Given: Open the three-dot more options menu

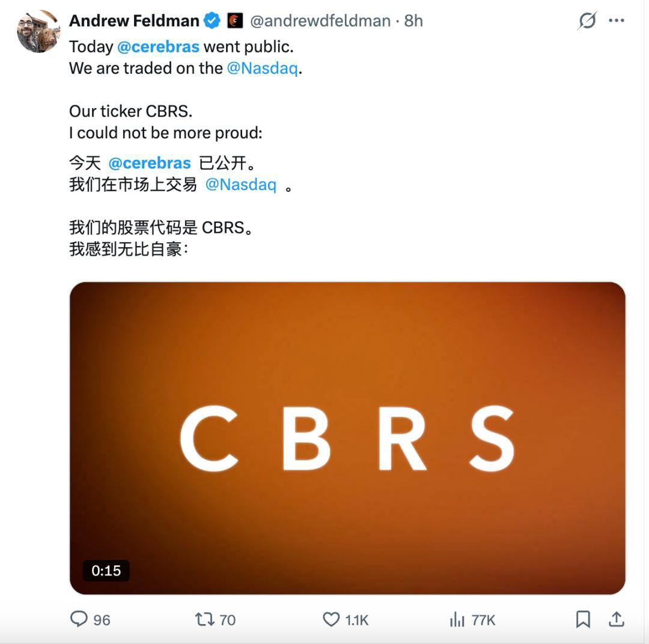Looking at the screenshot, I should point(617,20).
